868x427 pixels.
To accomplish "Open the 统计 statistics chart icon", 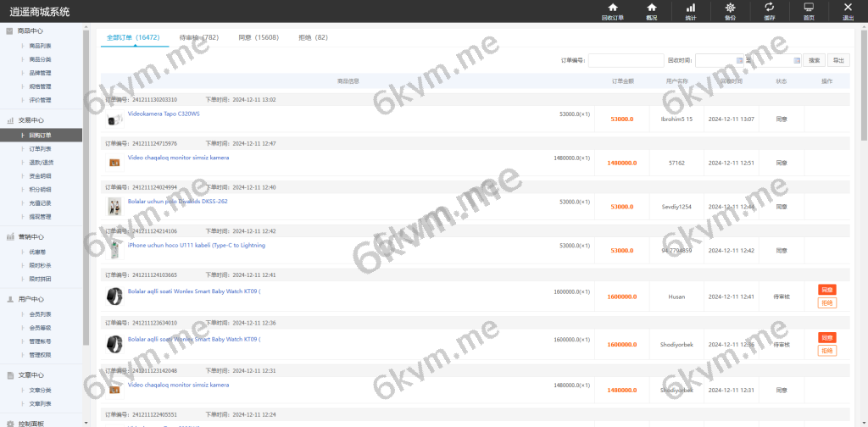I will coord(690,8).
